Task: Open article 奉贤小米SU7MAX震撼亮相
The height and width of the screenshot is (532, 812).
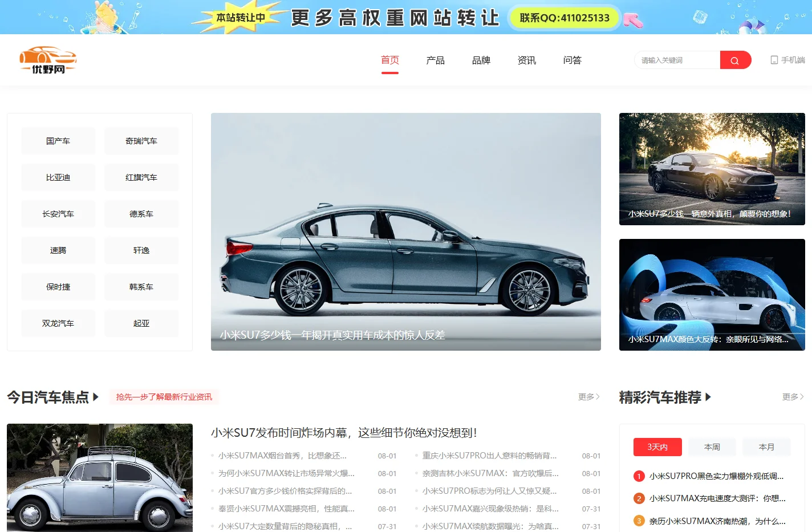Action: coord(286,509)
